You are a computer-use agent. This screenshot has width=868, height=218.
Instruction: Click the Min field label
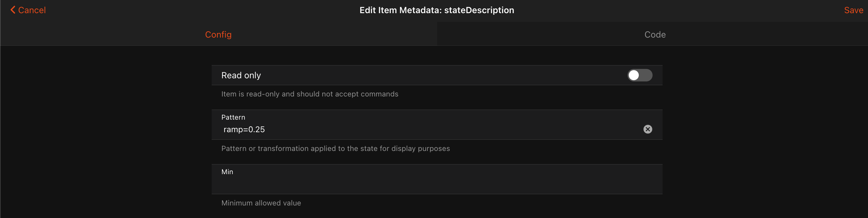(x=227, y=172)
